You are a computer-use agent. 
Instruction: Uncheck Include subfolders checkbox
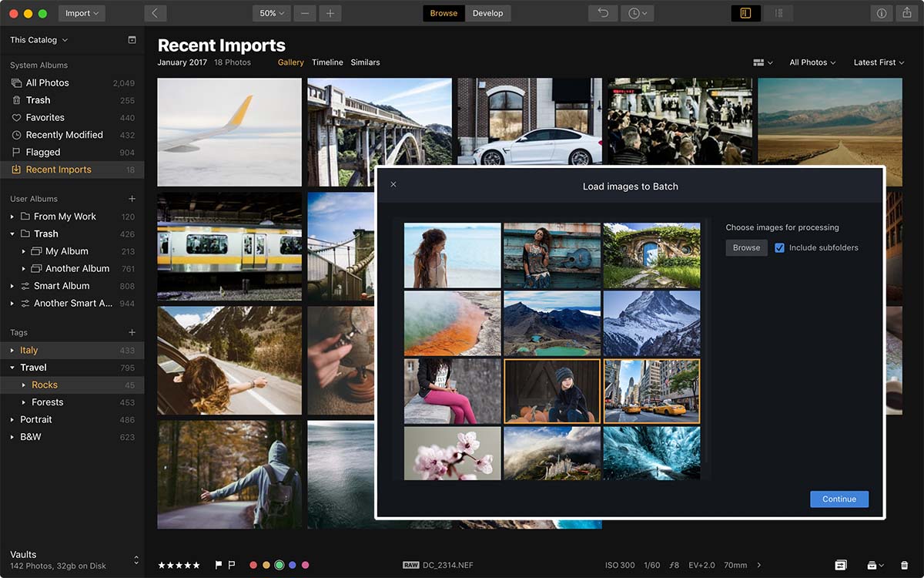[x=779, y=247]
